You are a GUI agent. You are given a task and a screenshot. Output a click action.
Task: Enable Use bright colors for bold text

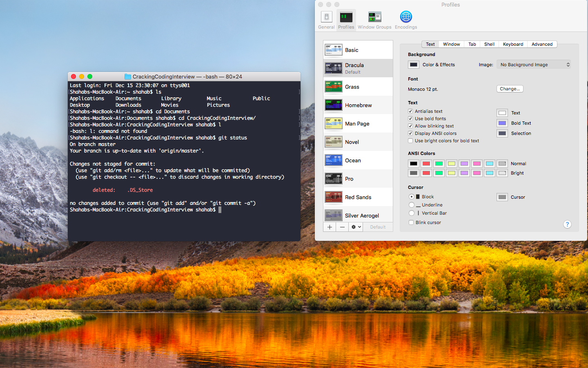(410, 141)
